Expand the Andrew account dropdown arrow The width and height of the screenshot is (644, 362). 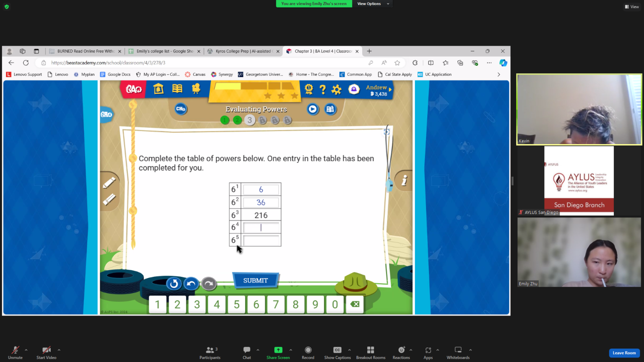coord(390,89)
